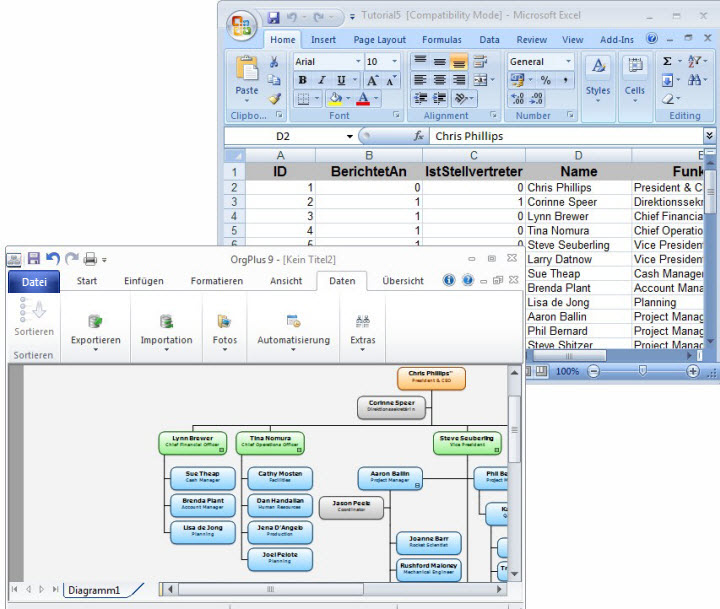Viewport: 720px width, 609px height.
Task: Decrease indent in Excel Alignment group
Action: 420,98
